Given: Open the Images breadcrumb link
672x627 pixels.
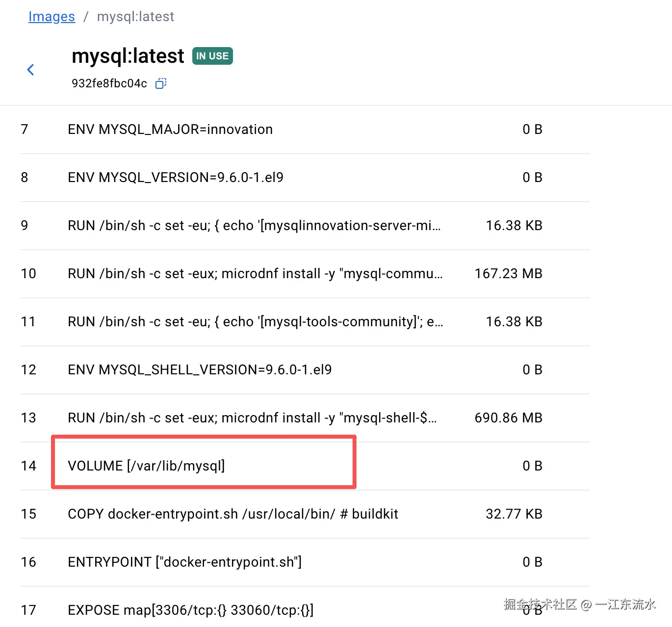Looking at the screenshot, I should coord(52,17).
